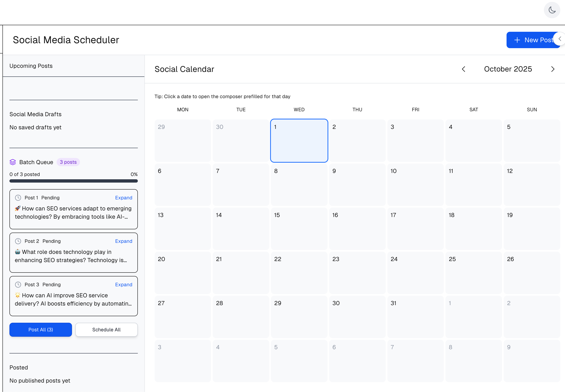Click the Pending status on Post 2

[x=51, y=241]
